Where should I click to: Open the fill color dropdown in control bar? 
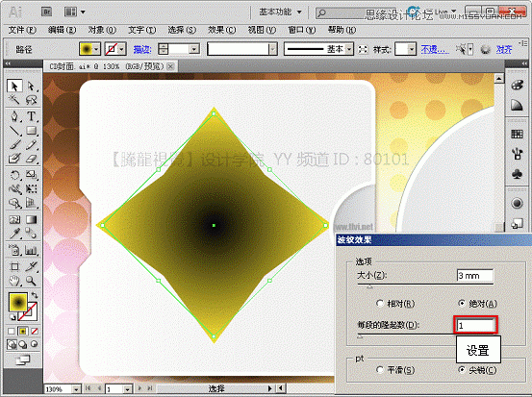(x=96, y=49)
